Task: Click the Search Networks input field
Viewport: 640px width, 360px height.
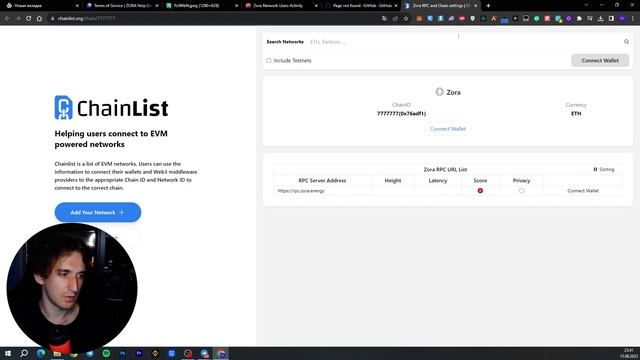Action: tap(465, 42)
